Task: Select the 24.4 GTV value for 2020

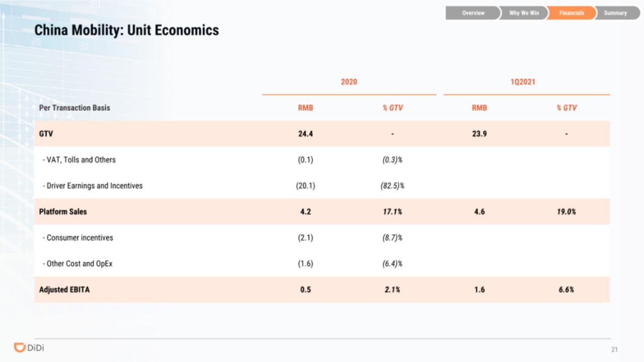Action: [x=305, y=134]
